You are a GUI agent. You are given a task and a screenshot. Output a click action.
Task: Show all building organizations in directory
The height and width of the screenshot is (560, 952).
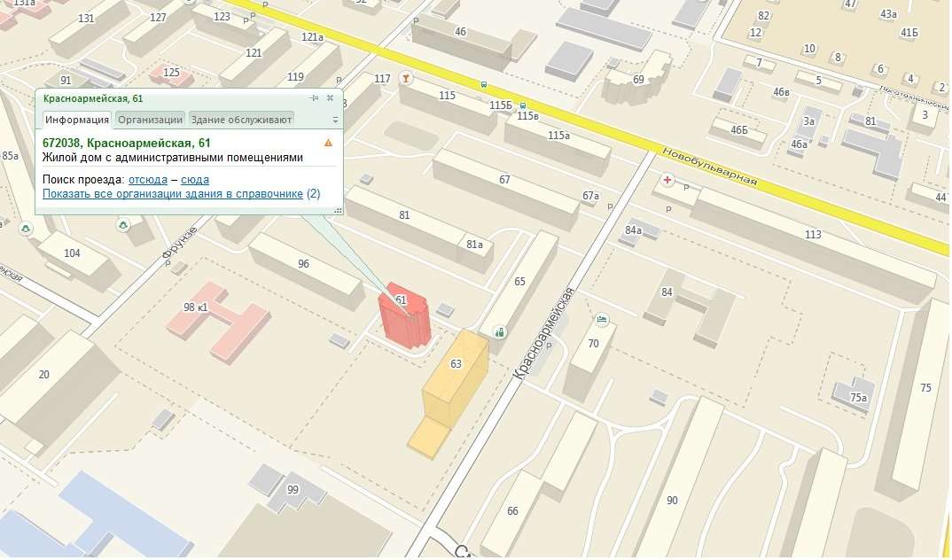click(x=173, y=194)
